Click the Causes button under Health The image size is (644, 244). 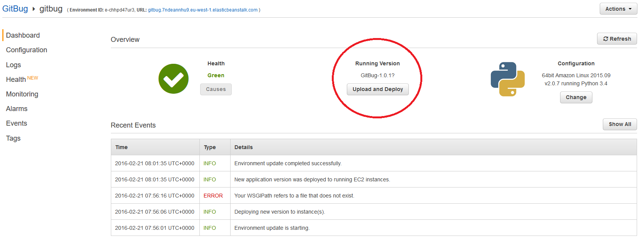(x=216, y=89)
